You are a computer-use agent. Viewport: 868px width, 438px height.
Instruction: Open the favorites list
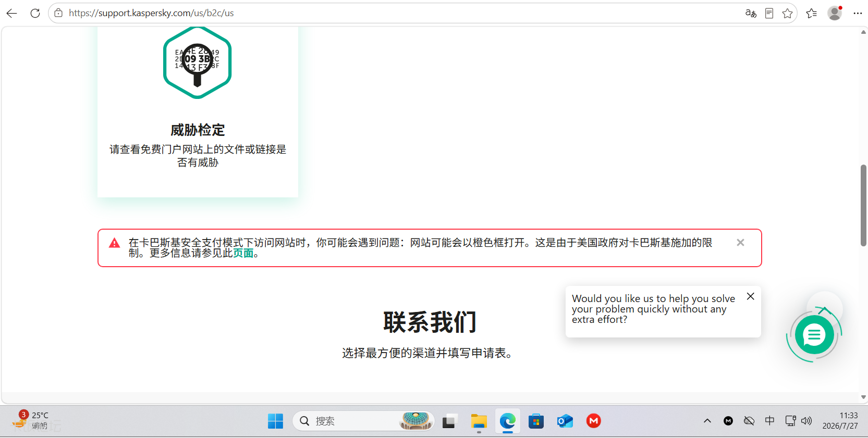click(x=812, y=13)
